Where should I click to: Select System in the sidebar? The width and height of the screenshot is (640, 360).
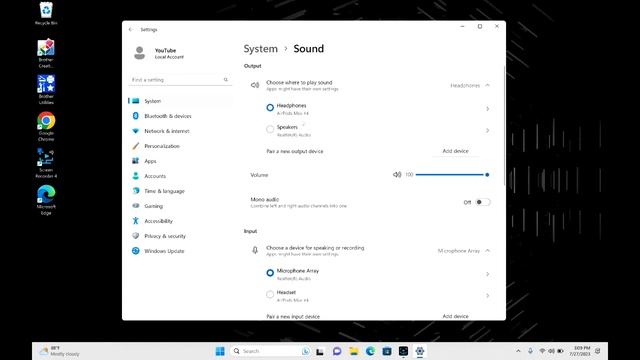(x=180, y=101)
